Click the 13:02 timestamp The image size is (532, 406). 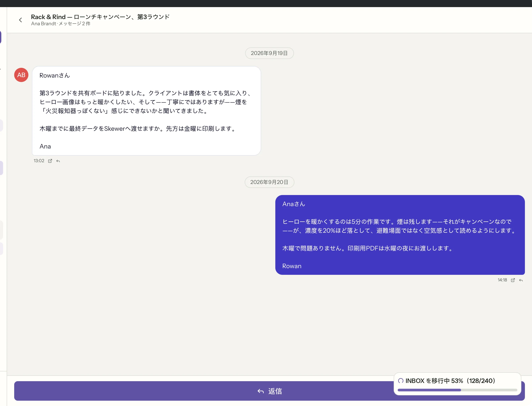pos(39,161)
